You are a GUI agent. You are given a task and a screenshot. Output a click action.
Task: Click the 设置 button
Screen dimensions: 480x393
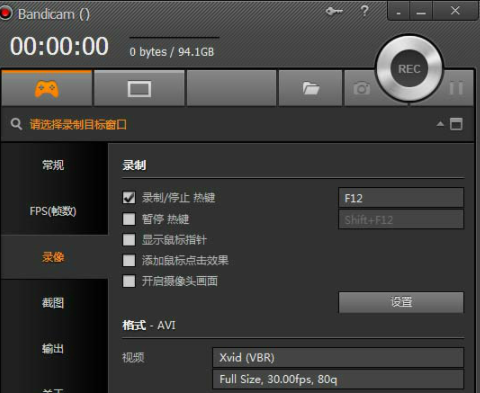[401, 302]
